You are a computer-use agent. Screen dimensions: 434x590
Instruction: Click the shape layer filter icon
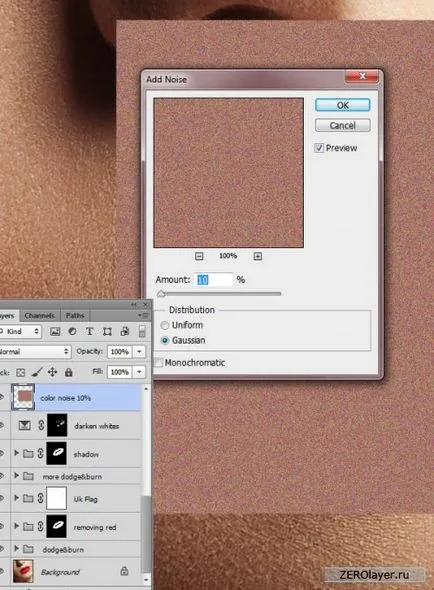coord(107,331)
